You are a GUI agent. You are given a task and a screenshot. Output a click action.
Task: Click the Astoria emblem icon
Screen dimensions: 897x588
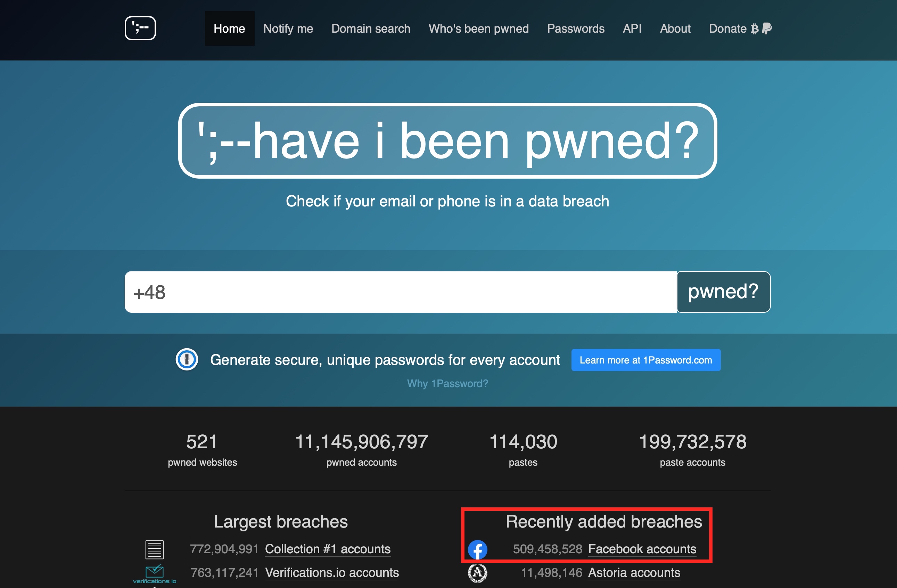pyautogui.click(x=478, y=573)
